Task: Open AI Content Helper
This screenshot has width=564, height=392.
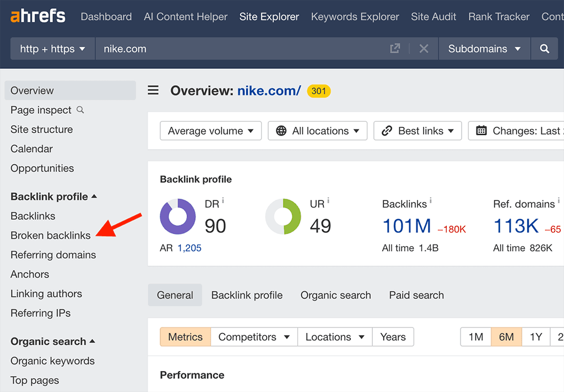Action: pos(186,17)
